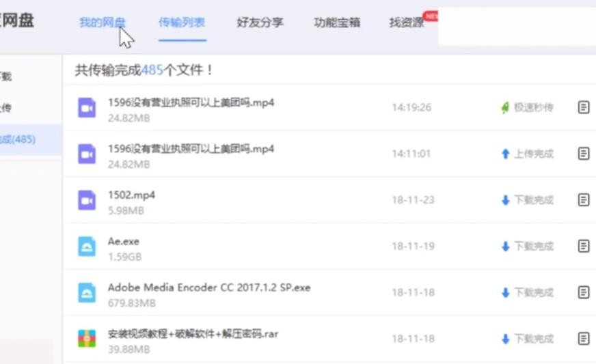Screen dimensions: 596x364
Task: Open the 找资源 tab with NEW badge
Action: click(407, 23)
